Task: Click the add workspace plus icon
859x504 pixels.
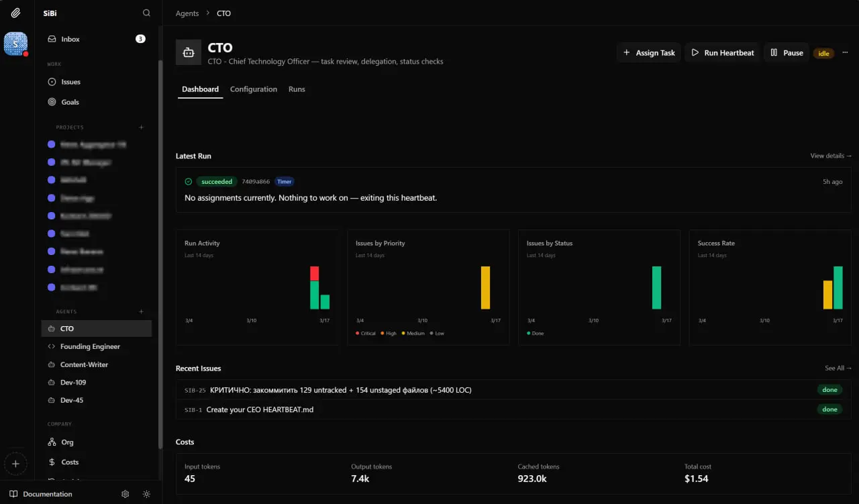Action: click(15, 464)
